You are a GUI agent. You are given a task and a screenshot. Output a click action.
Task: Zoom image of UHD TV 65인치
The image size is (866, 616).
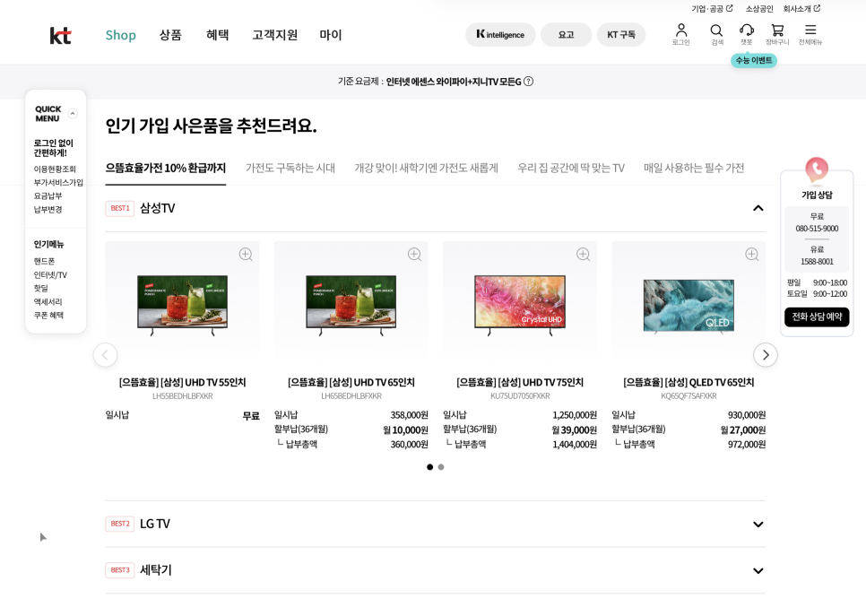click(x=414, y=254)
